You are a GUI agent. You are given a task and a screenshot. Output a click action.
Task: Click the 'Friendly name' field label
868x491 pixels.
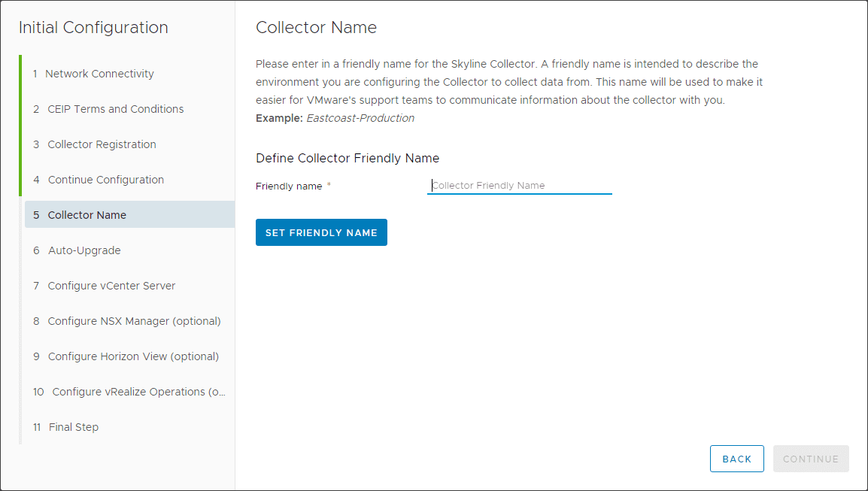tap(289, 186)
